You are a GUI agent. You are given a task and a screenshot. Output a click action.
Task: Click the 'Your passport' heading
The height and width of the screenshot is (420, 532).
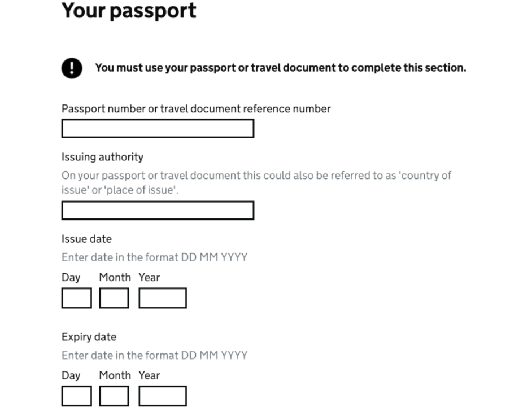[x=129, y=11]
